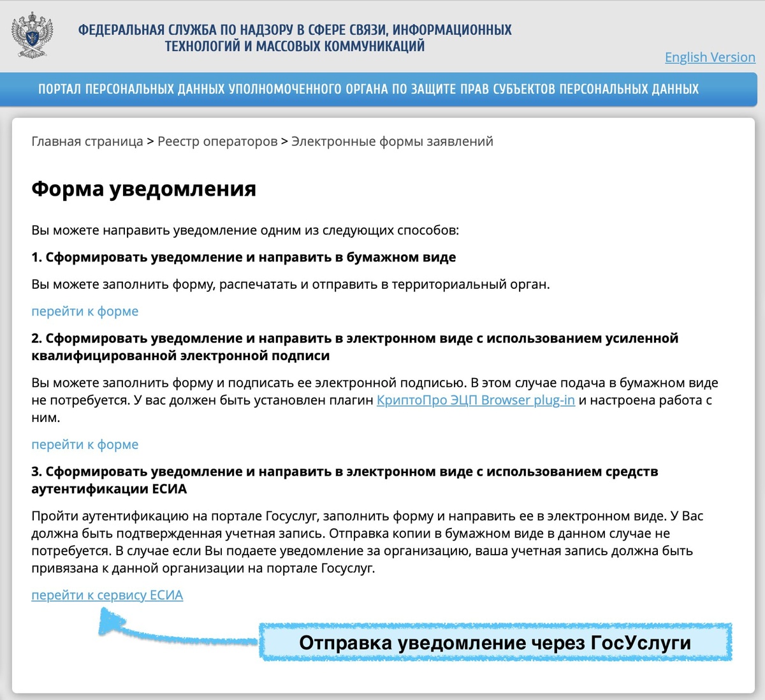The width and height of the screenshot is (765, 700).
Task: Click the Roskomnadzor eagle emblem logo
Action: tap(33, 36)
